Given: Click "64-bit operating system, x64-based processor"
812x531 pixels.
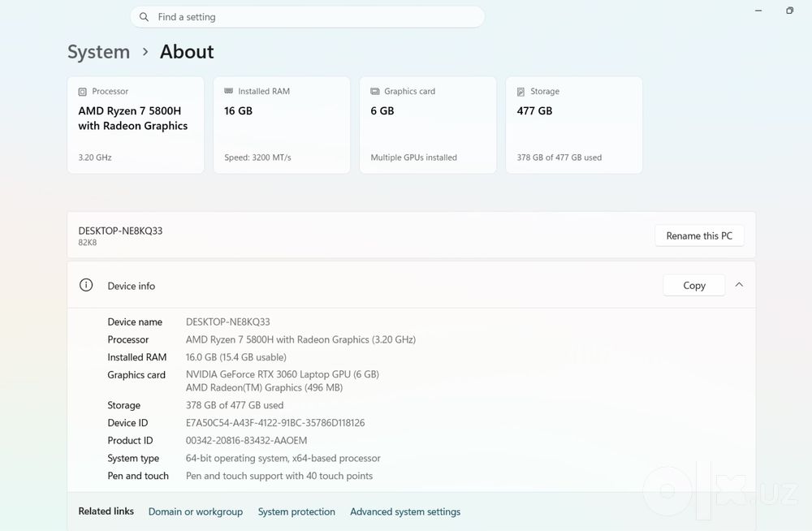Looking at the screenshot, I should tap(283, 458).
